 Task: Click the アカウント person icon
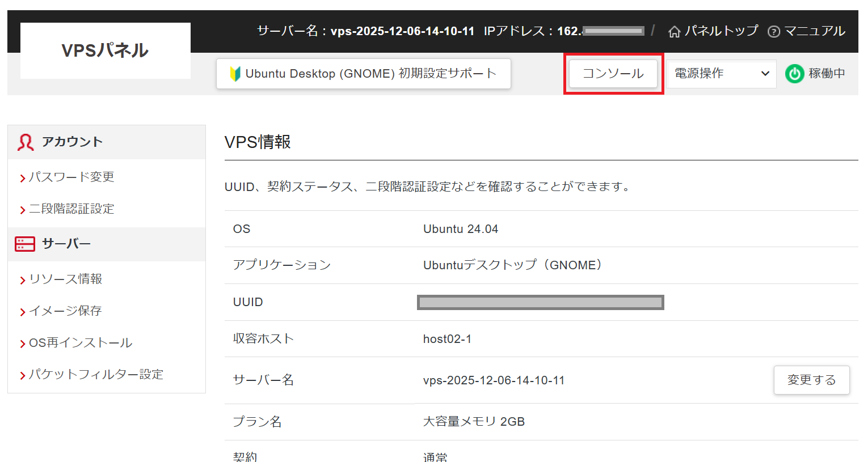point(26,142)
